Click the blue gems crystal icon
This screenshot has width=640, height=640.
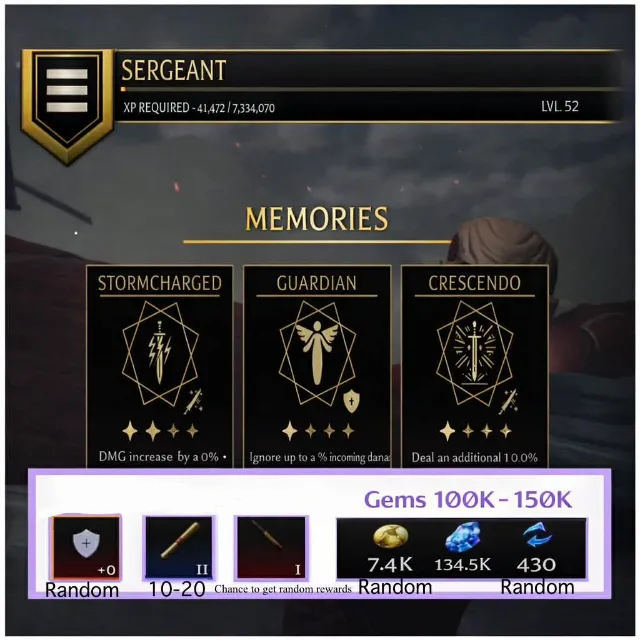coord(462,537)
